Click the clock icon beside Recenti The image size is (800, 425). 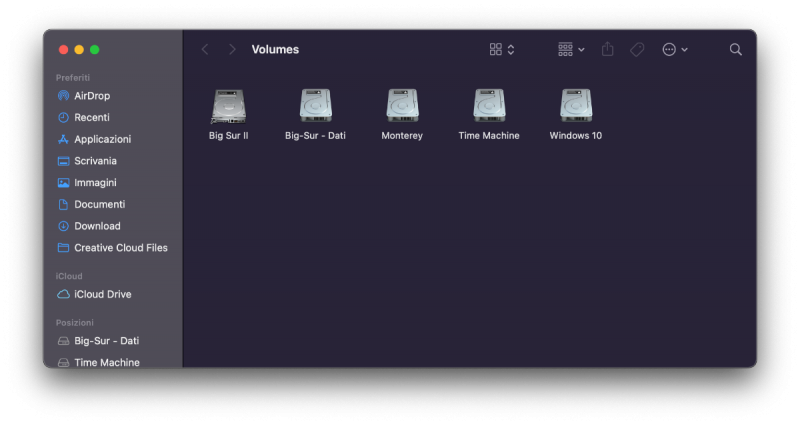(63, 117)
